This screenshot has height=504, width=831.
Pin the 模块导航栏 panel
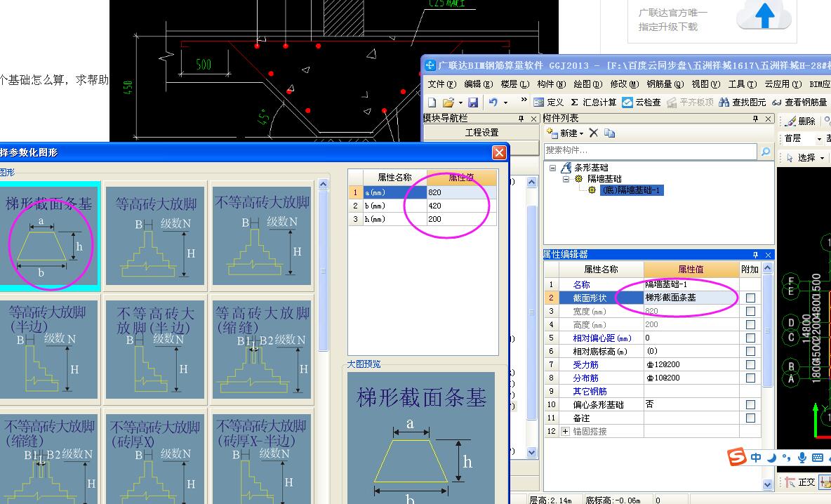[521, 119]
